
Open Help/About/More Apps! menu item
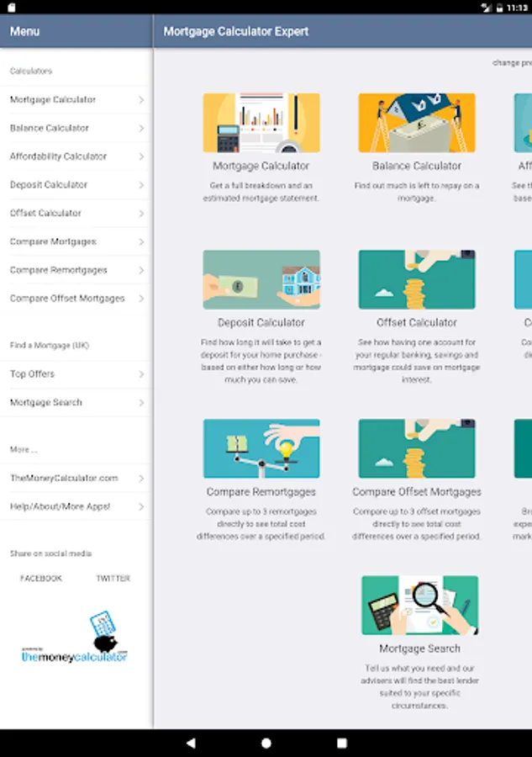tap(76, 506)
